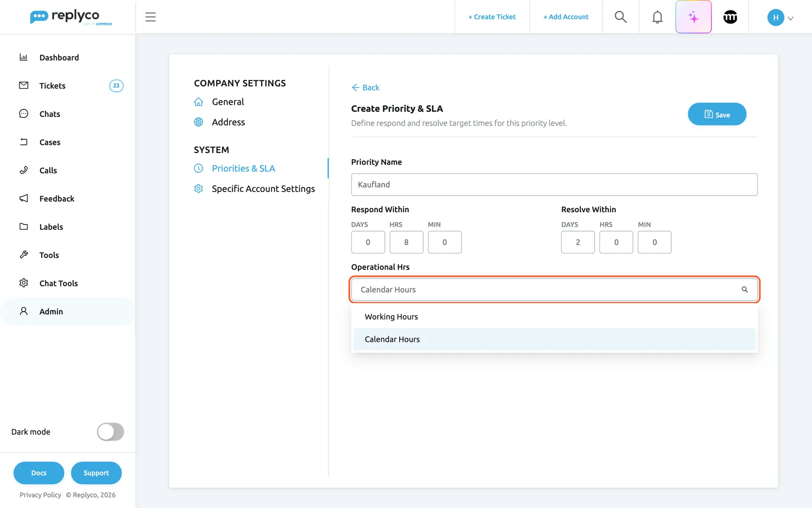Click the Support button

click(x=96, y=473)
